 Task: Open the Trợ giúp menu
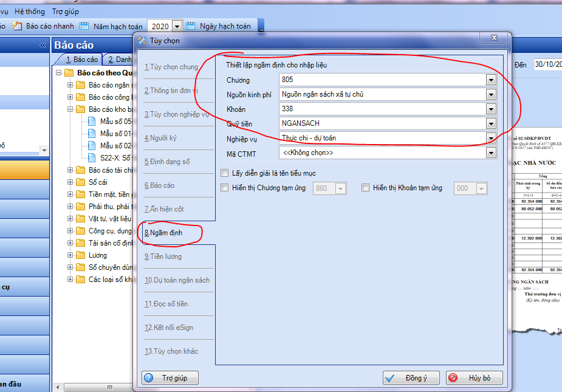(65, 12)
